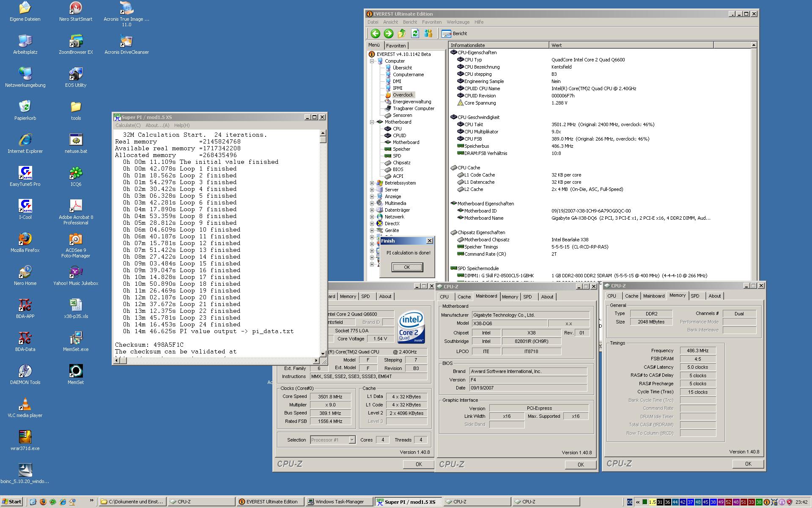Click EVEREST info list scroll up arrow
The height and width of the screenshot is (508, 812).
[x=754, y=45]
